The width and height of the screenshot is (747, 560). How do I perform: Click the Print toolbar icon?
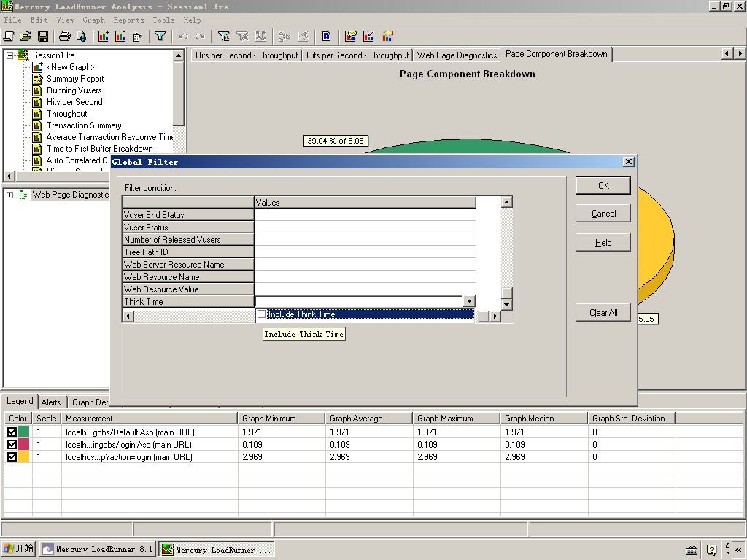[64, 36]
